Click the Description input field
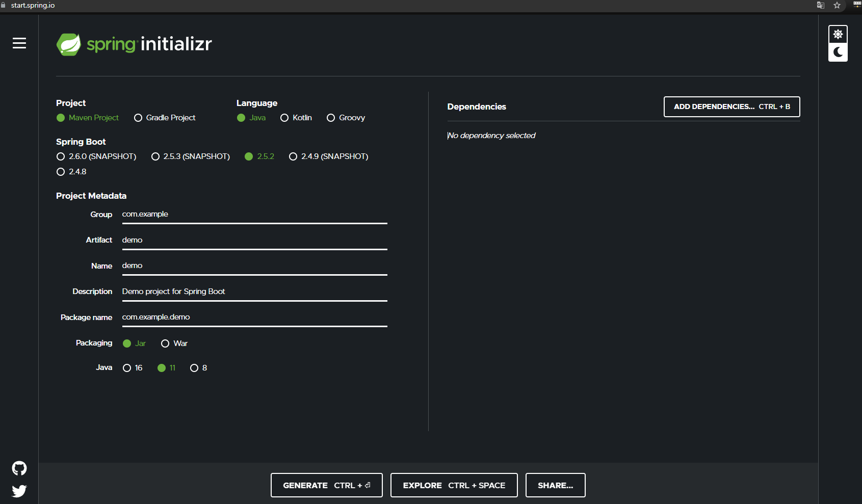 pyautogui.click(x=255, y=291)
